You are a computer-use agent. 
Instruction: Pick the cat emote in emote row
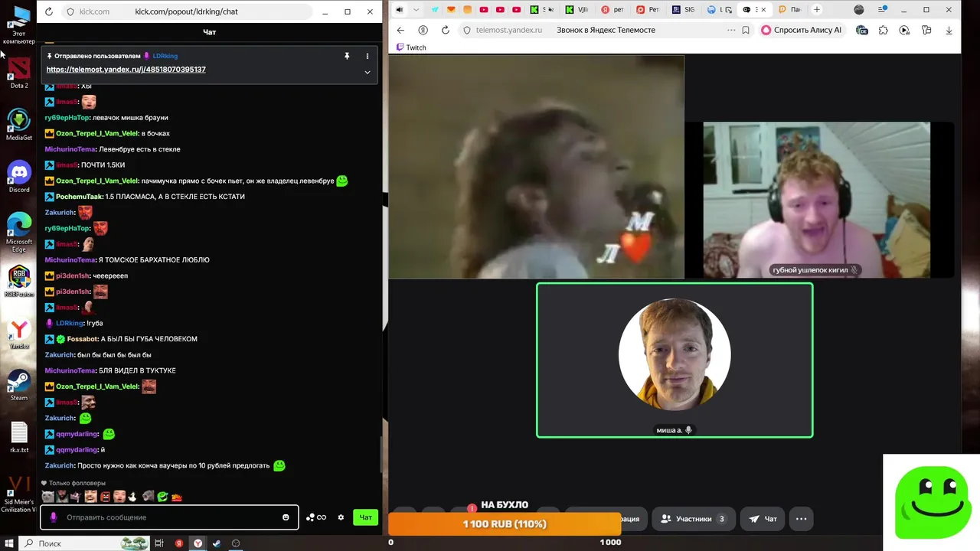coord(48,497)
